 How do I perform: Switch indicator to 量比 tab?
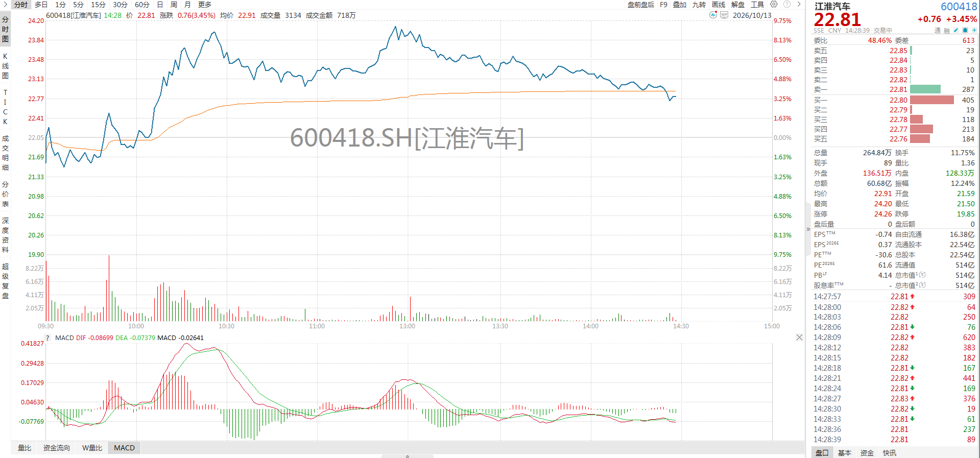(x=25, y=448)
